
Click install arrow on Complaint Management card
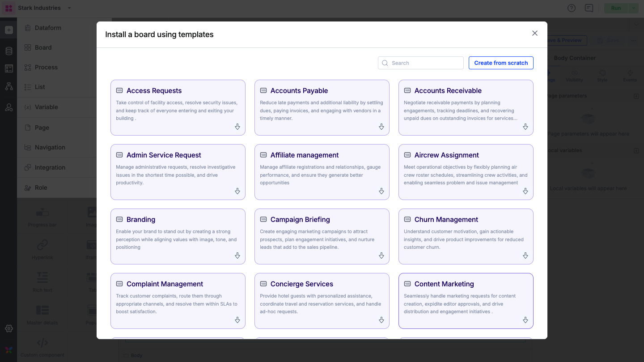click(237, 320)
